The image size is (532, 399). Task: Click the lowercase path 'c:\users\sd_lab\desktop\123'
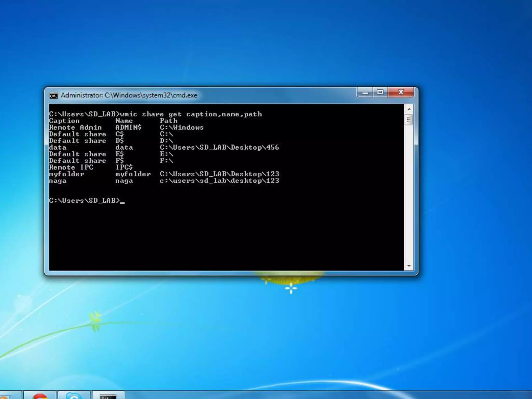pyautogui.click(x=219, y=181)
